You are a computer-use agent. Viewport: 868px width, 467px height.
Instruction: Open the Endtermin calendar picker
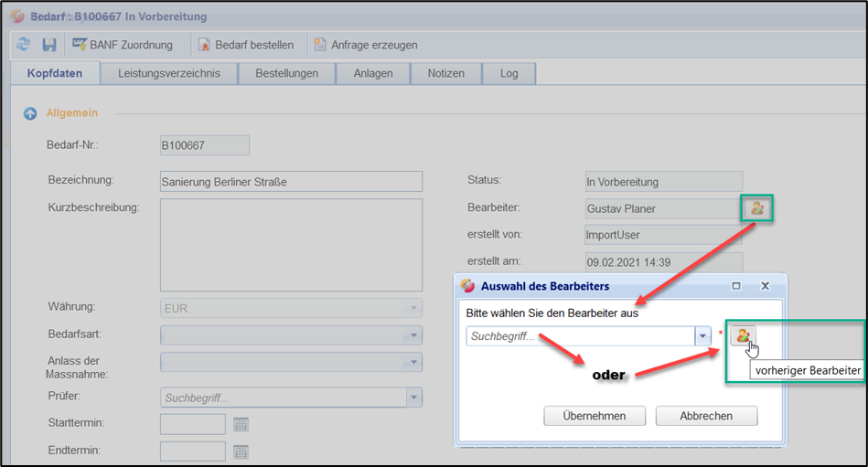tap(241, 451)
